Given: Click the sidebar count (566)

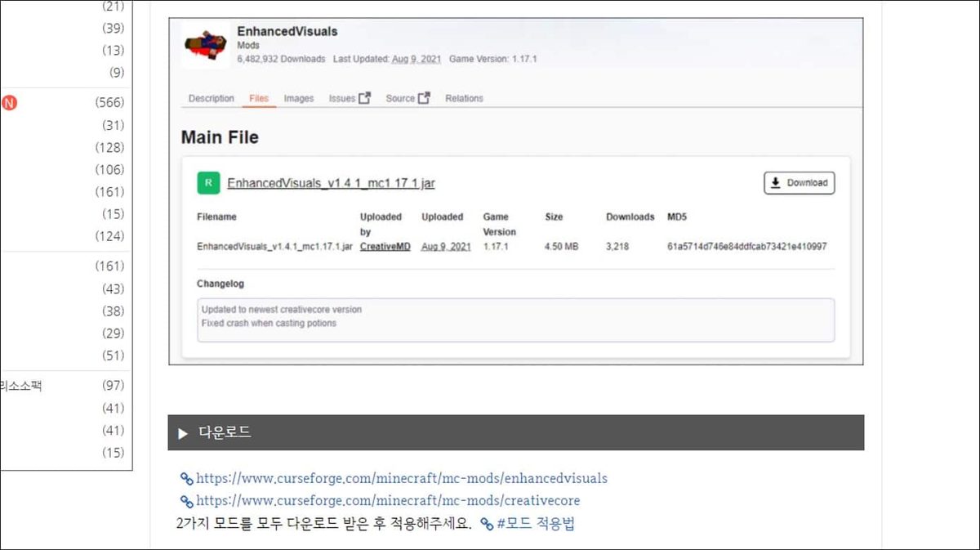Looking at the screenshot, I should coord(109,103).
